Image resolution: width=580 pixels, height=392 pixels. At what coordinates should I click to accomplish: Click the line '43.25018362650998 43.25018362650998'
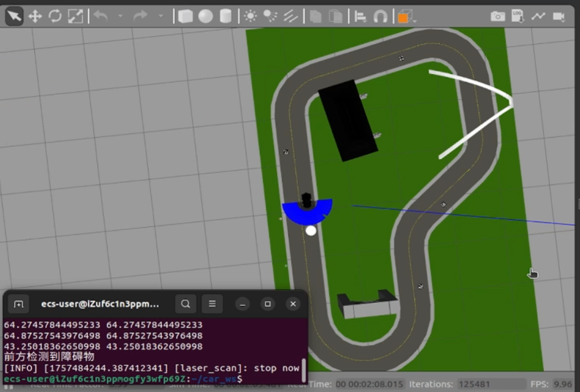pyautogui.click(x=103, y=346)
